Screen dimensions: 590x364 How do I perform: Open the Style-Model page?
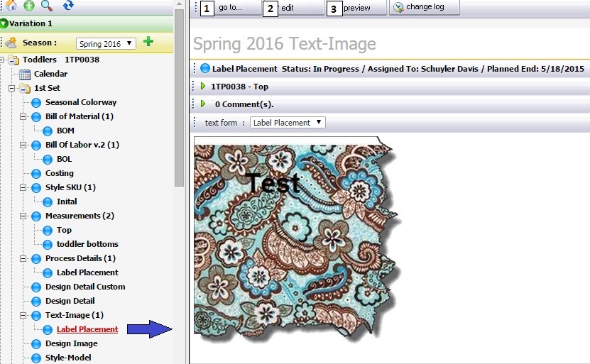click(x=68, y=358)
